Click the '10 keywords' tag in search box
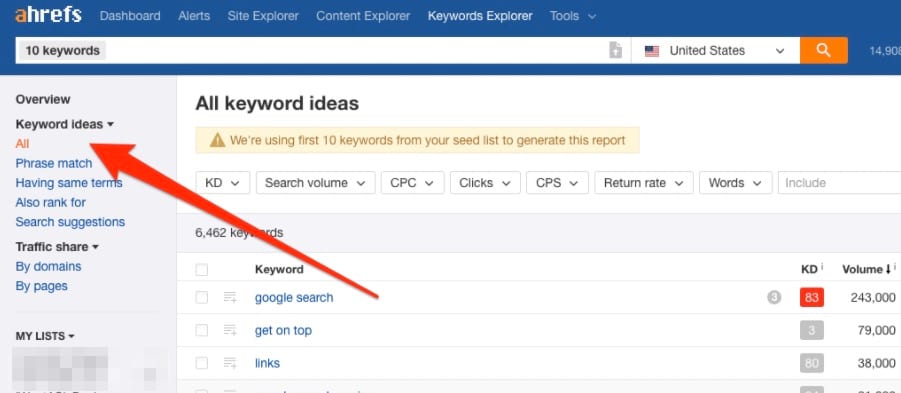 pyautogui.click(x=63, y=51)
